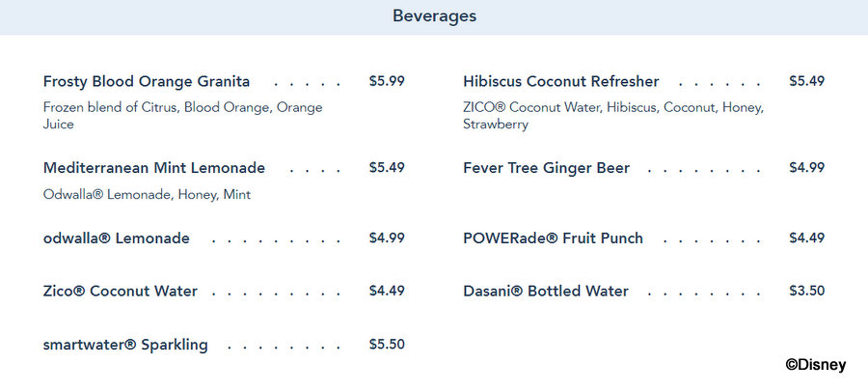Click the Frozen blend of Citrus description

click(x=182, y=116)
